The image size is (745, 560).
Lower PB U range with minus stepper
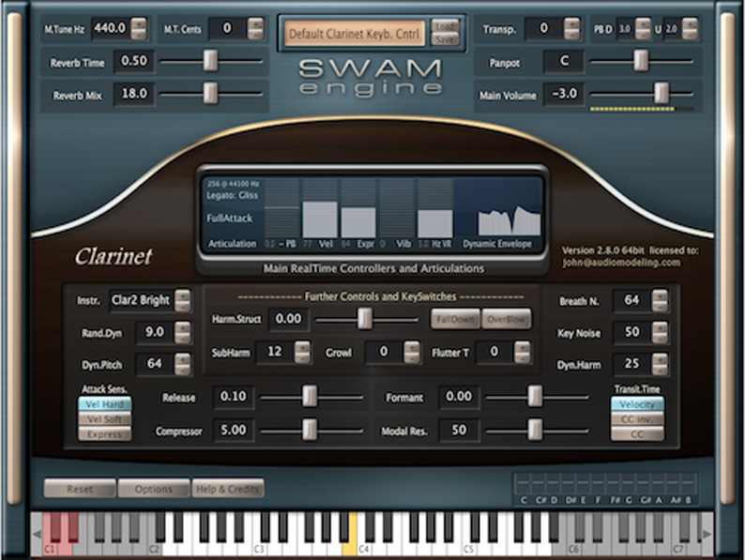[690, 35]
